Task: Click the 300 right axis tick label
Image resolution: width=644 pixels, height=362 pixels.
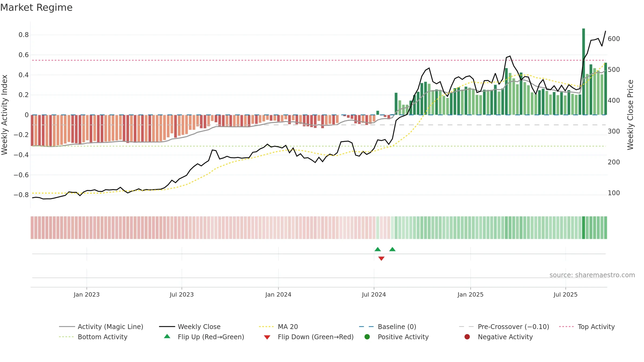Action: tap(614, 131)
